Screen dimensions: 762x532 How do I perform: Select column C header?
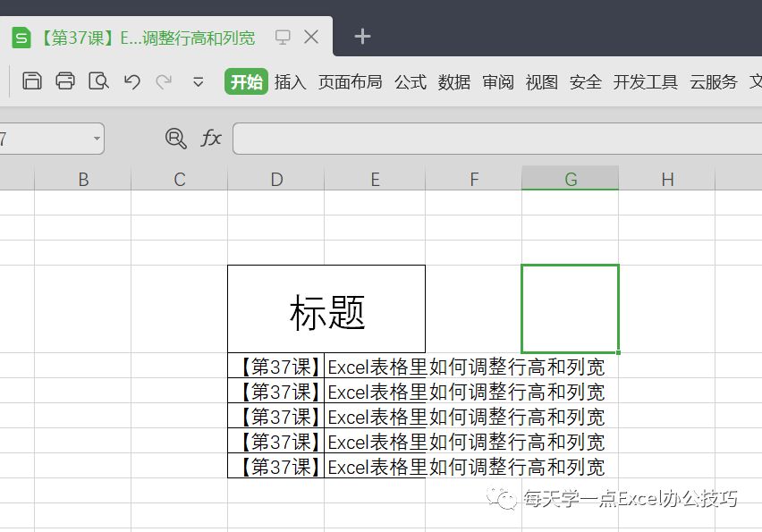coord(180,179)
